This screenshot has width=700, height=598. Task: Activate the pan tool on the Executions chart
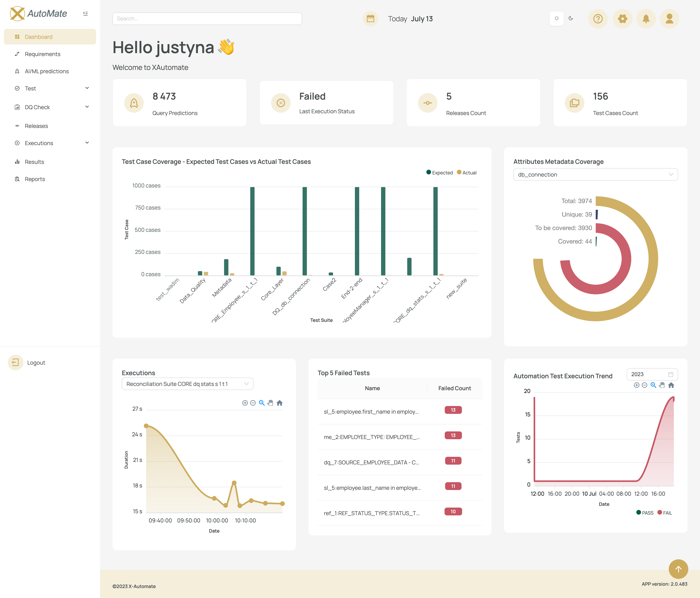pos(270,402)
